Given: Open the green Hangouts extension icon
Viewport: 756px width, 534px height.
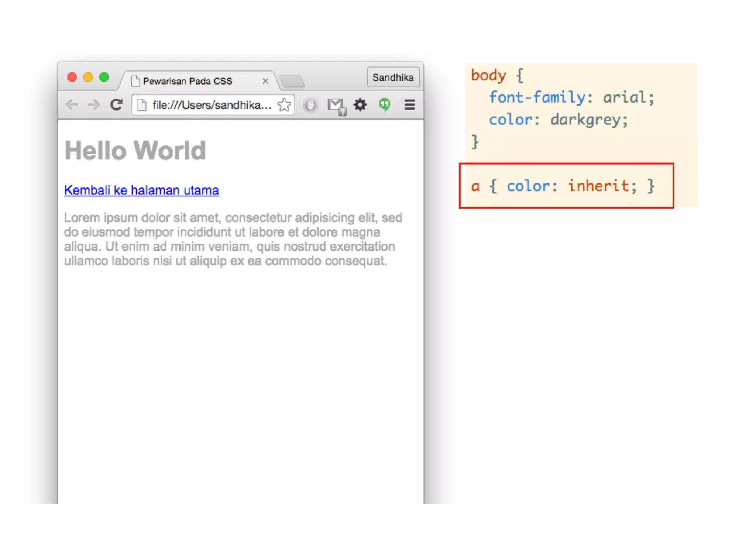Looking at the screenshot, I should (384, 105).
